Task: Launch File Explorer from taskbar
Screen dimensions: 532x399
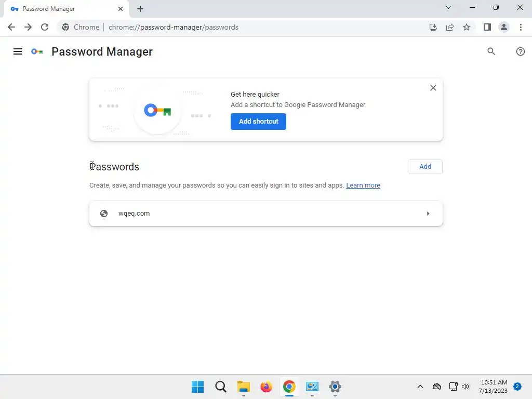Action: pyautogui.click(x=243, y=387)
